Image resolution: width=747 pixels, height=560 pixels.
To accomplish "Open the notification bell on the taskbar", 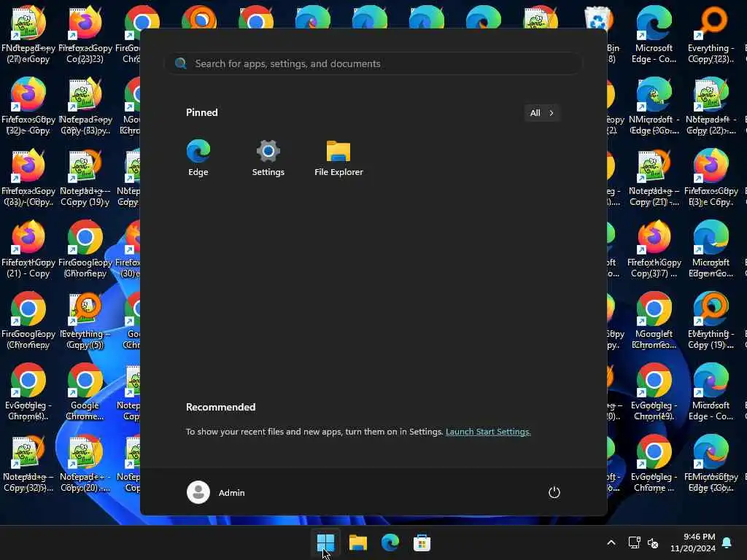I will [727, 542].
